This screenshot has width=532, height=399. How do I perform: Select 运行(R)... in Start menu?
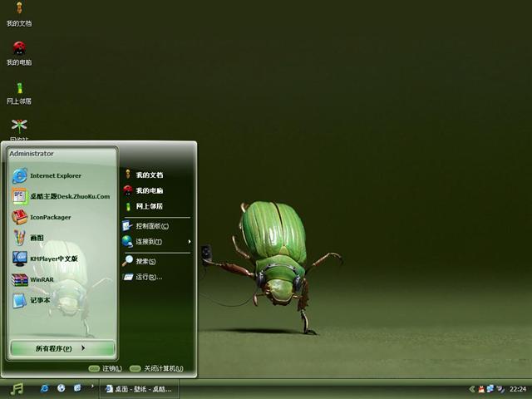coord(148,277)
